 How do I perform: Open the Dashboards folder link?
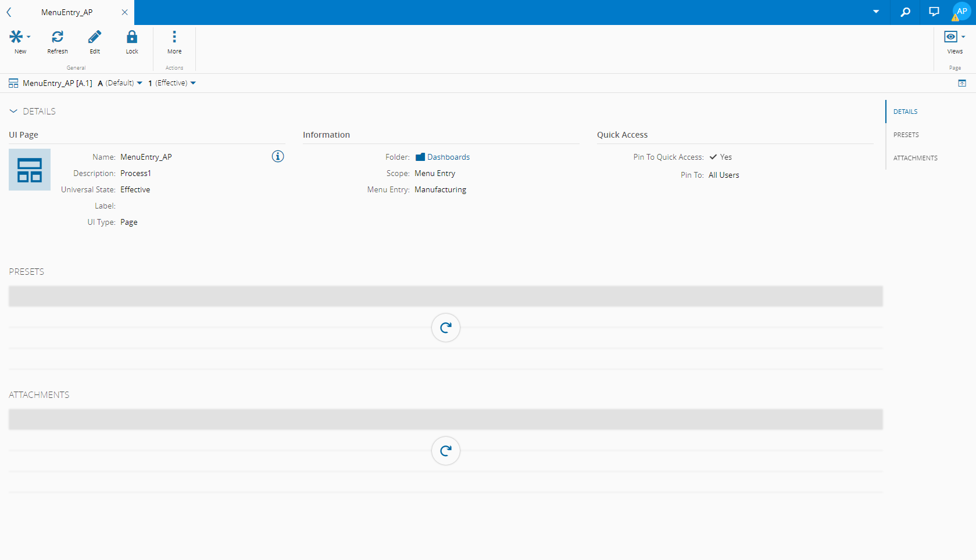tap(448, 157)
